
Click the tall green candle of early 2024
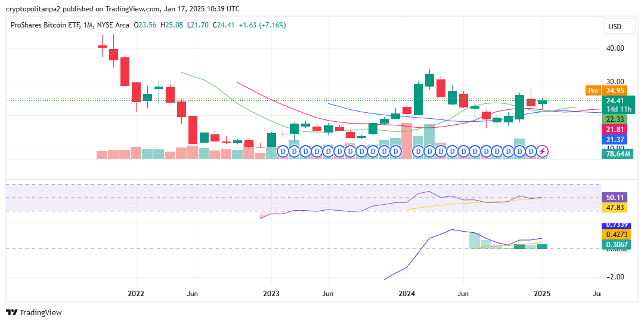418,99
